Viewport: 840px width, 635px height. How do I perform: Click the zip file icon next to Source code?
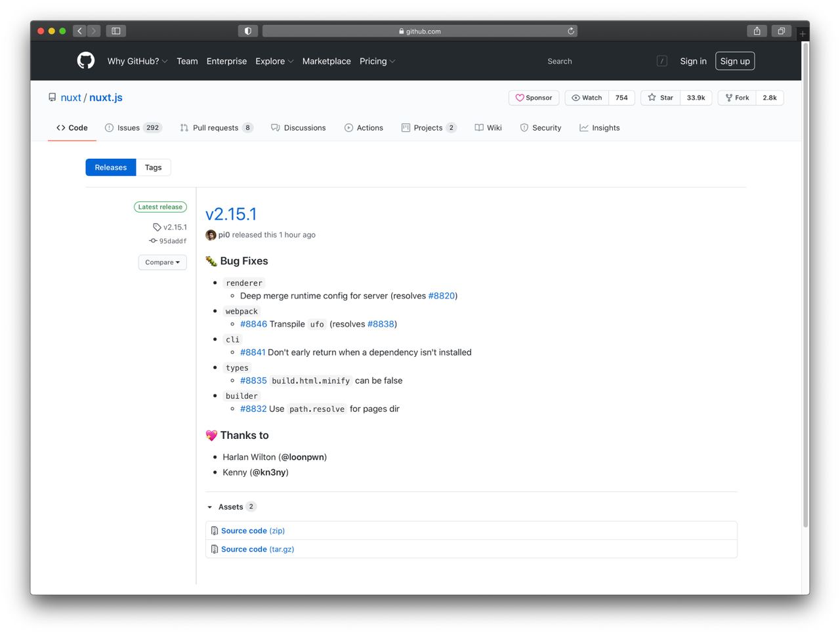pyautogui.click(x=215, y=531)
